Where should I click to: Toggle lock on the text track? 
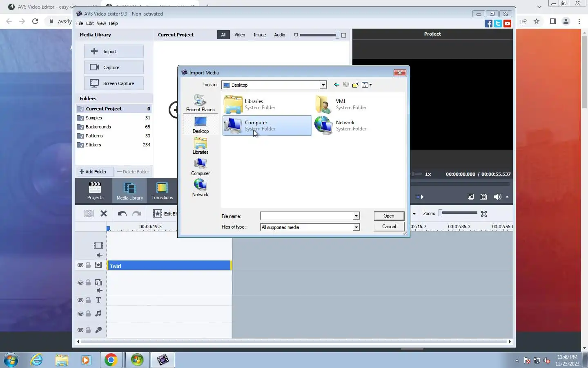pyautogui.click(x=88, y=300)
